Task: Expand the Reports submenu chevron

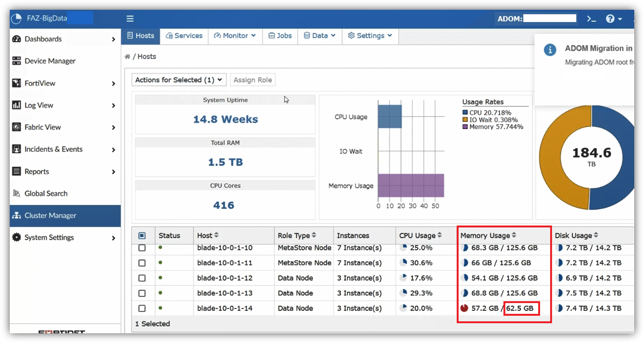Action: click(113, 172)
